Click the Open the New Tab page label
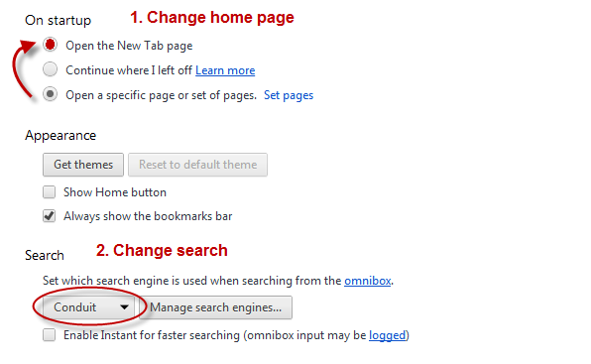This screenshot has width=591, height=364. 129,46
